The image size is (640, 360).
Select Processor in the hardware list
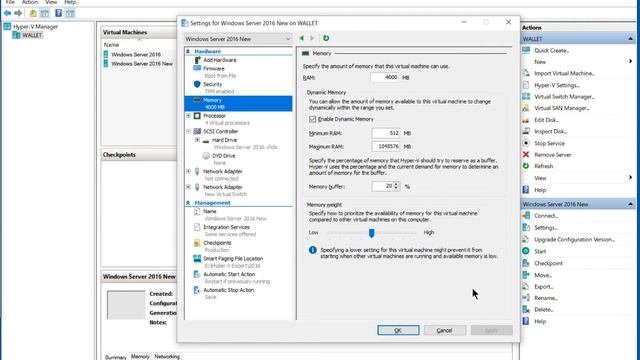(x=214, y=116)
